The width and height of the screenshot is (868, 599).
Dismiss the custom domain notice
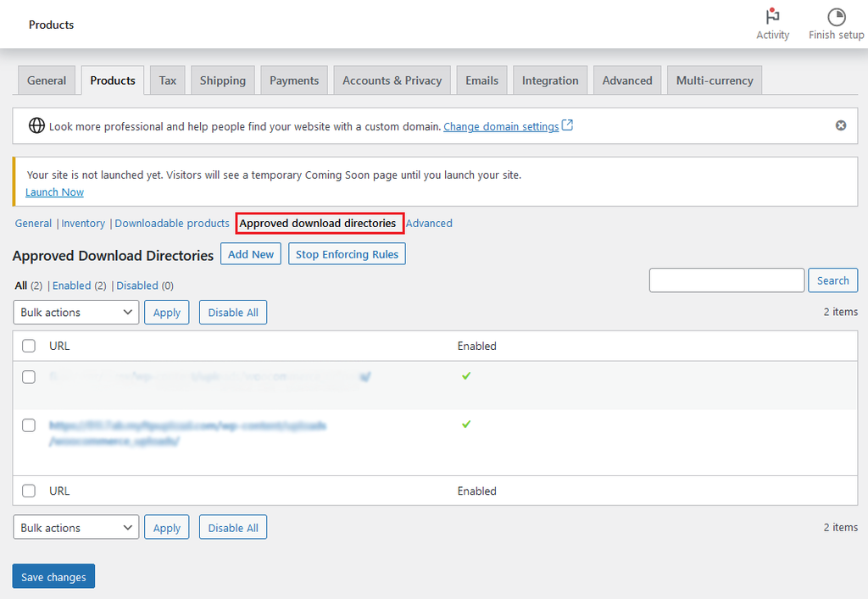pos(841,125)
